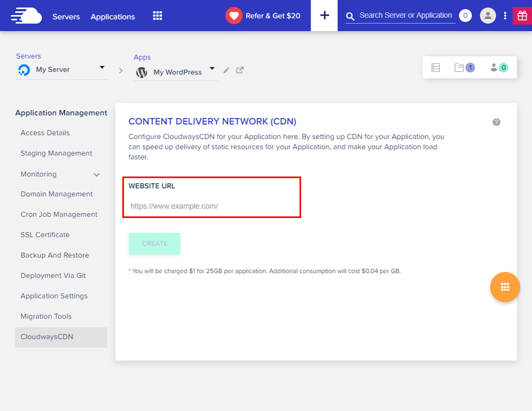Select CloudwaysCDN in sidebar
The width and height of the screenshot is (532, 411).
pyautogui.click(x=61, y=337)
